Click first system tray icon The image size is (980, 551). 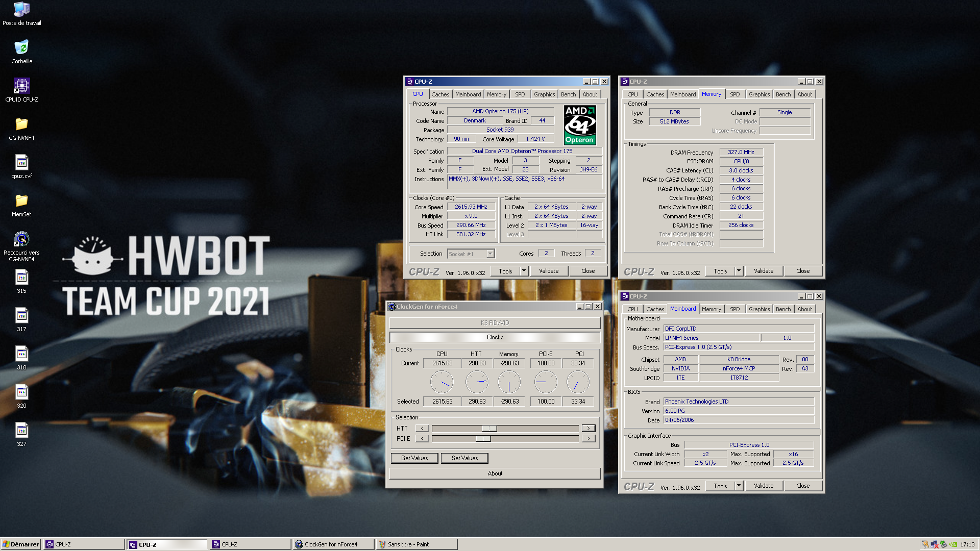point(925,544)
